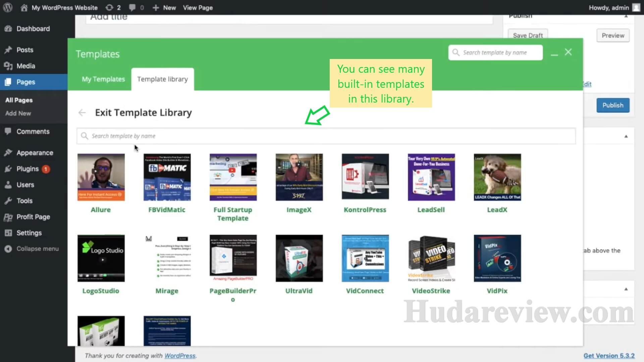Image resolution: width=644 pixels, height=362 pixels.
Task: Switch to Template library tab
Action: point(162,79)
